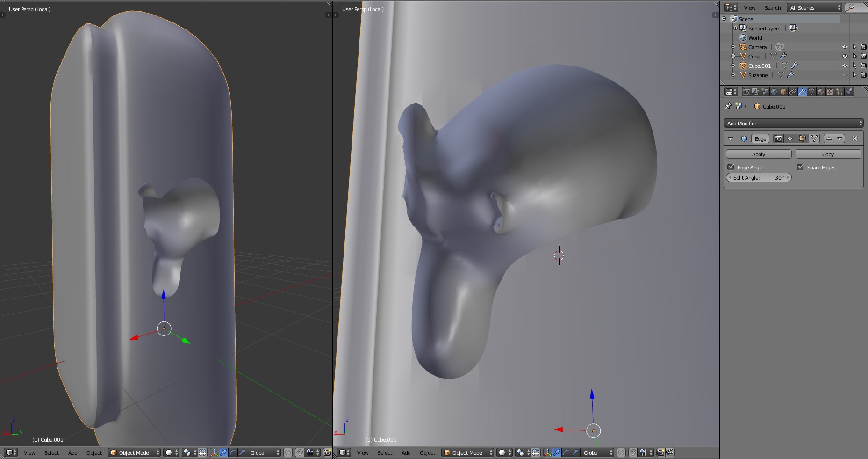Toggle the Edge modifier's edit mode display button
868x459 pixels.
pyautogui.click(x=802, y=138)
